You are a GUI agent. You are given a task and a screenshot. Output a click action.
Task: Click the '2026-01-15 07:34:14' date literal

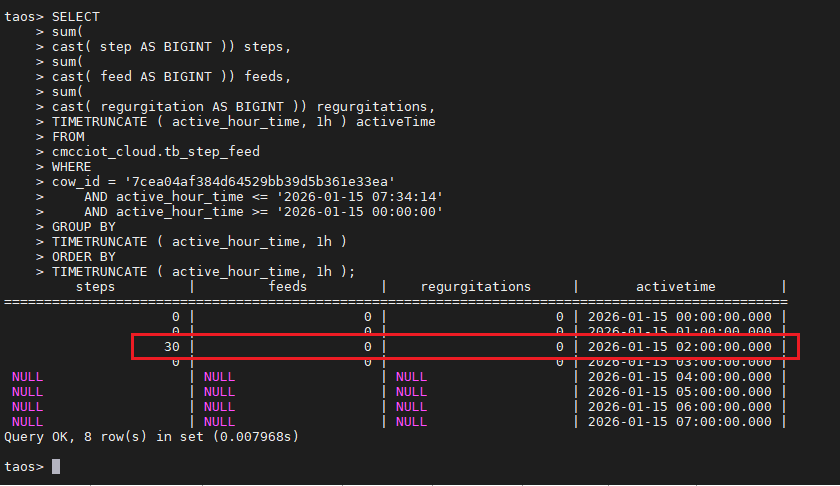[x=359, y=197]
